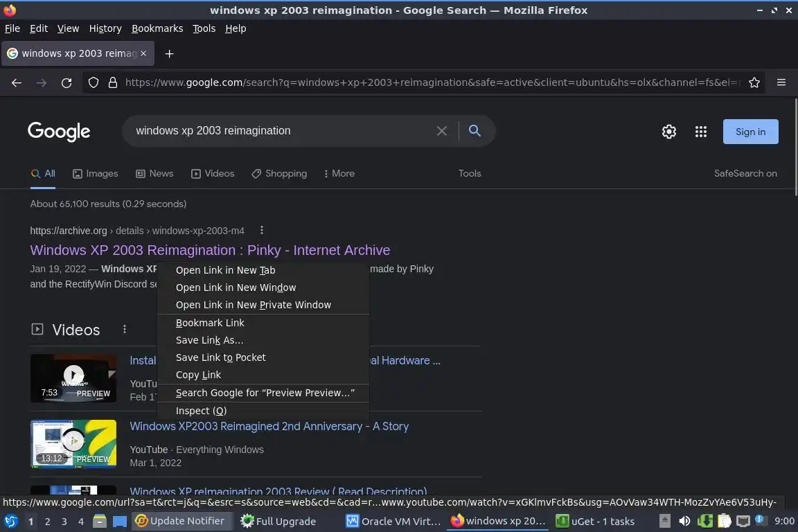Open the Videos section three-dot menu
The width and height of the screenshot is (798, 532).
pos(124,329)
